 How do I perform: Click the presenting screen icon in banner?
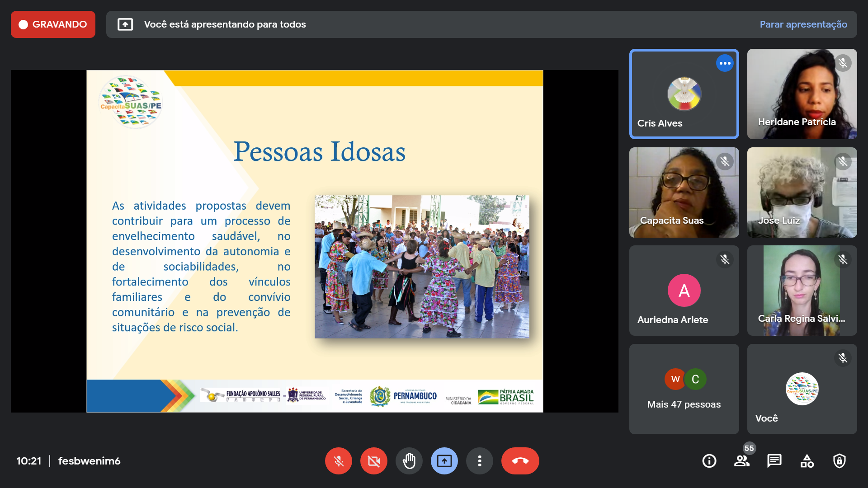tap(125, 24)
